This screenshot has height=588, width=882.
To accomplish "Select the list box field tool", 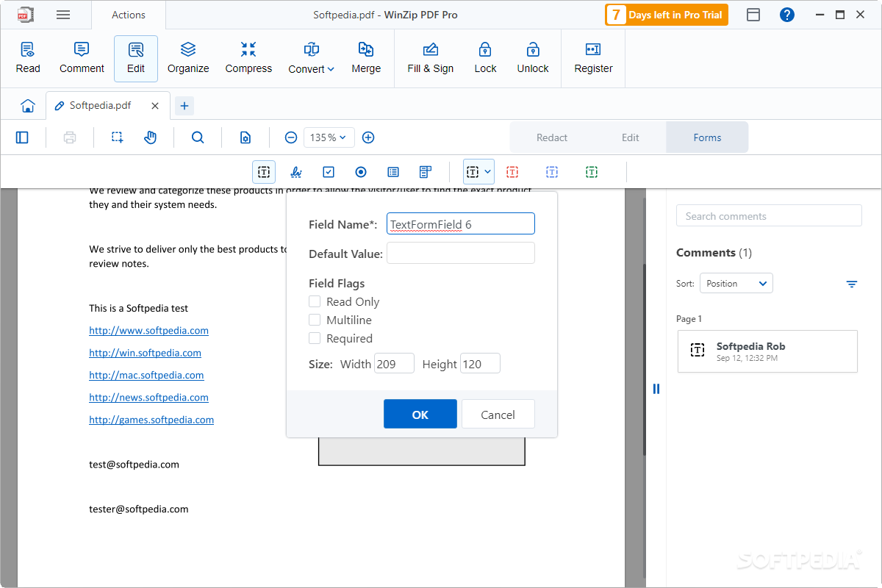I will (x=393, y=172).
